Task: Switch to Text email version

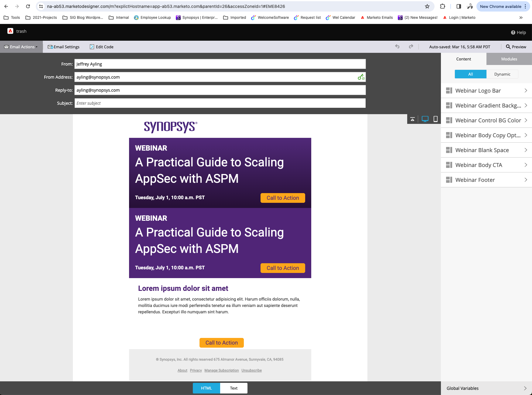Action: 234,388
